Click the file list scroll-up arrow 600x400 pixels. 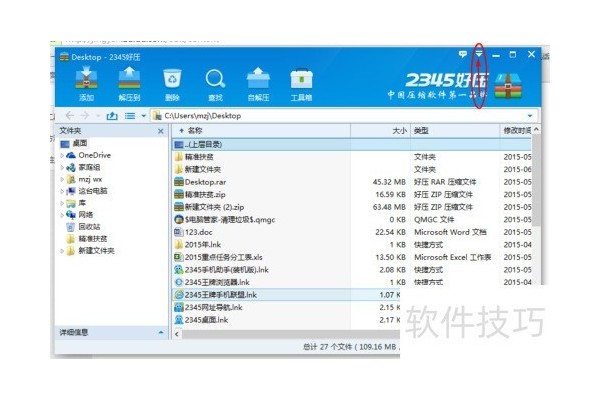click(536, 130)
